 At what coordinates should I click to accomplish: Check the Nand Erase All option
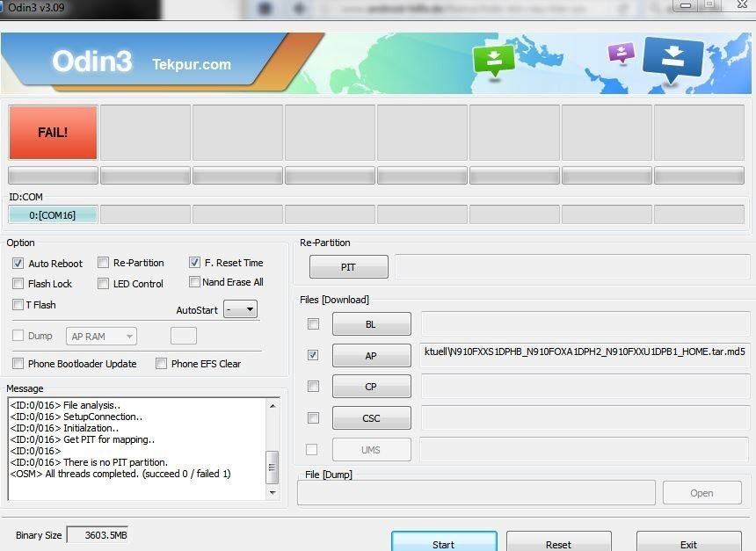(194, 281)
